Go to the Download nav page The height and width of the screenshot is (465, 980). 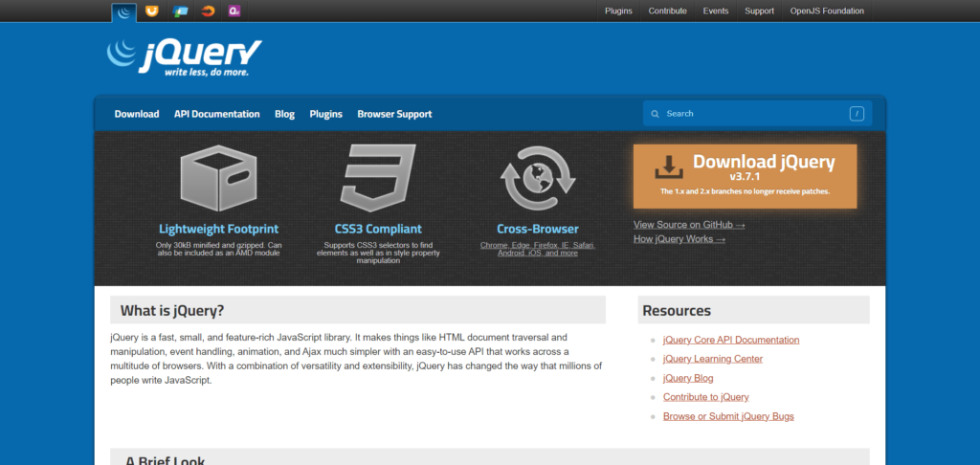coord(137,114)
